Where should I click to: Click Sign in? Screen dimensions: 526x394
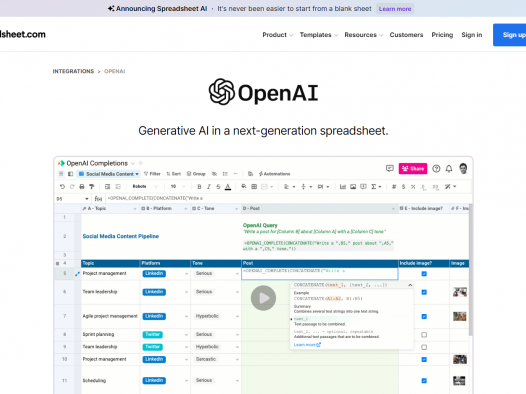click(471, 35)
